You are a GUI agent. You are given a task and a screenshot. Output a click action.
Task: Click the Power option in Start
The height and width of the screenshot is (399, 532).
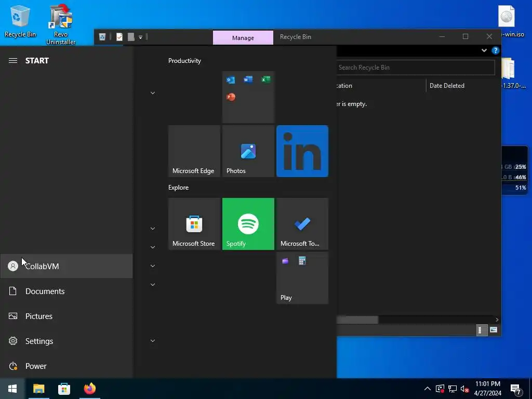(66, 366)
